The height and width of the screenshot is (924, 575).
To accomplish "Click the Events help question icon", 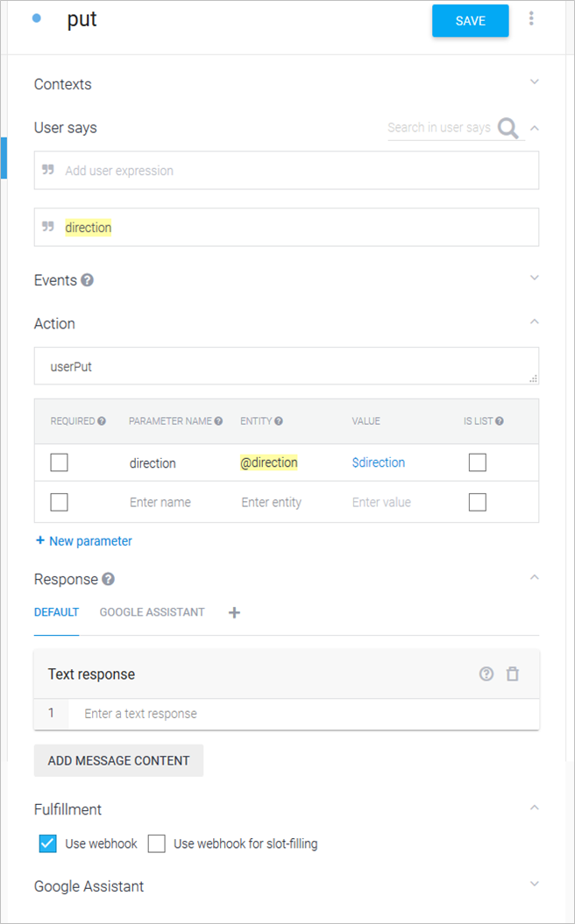I will point(88,280).
